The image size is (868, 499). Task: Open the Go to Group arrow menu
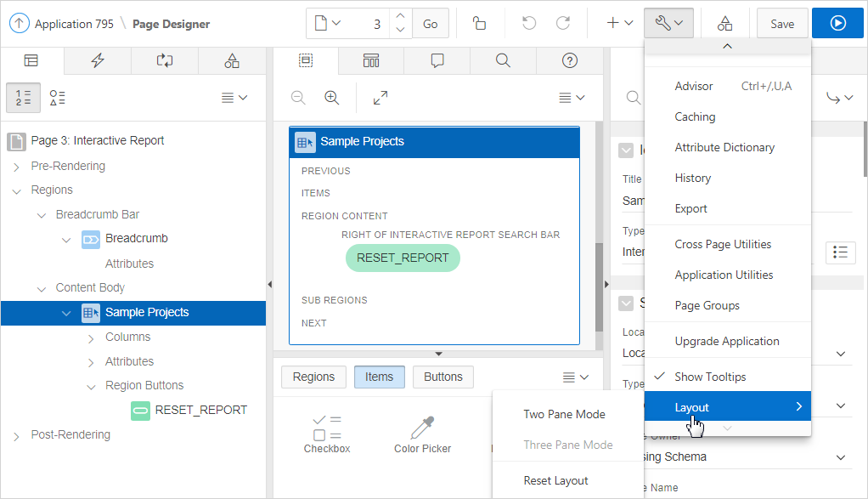pyautogui.click(x=840, y=98)
